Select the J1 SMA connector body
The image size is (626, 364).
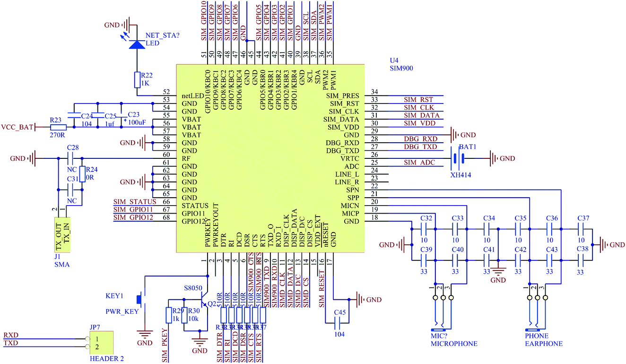coord(61,236)
